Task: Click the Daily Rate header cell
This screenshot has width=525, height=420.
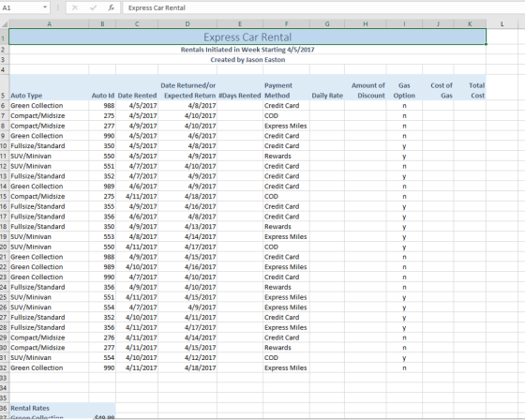Action: [327, 87]
